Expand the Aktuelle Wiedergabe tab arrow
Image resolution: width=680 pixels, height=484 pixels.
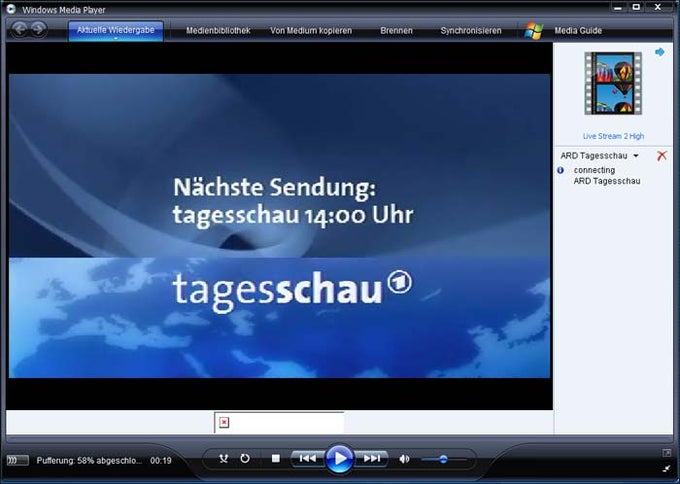[116, 39]
